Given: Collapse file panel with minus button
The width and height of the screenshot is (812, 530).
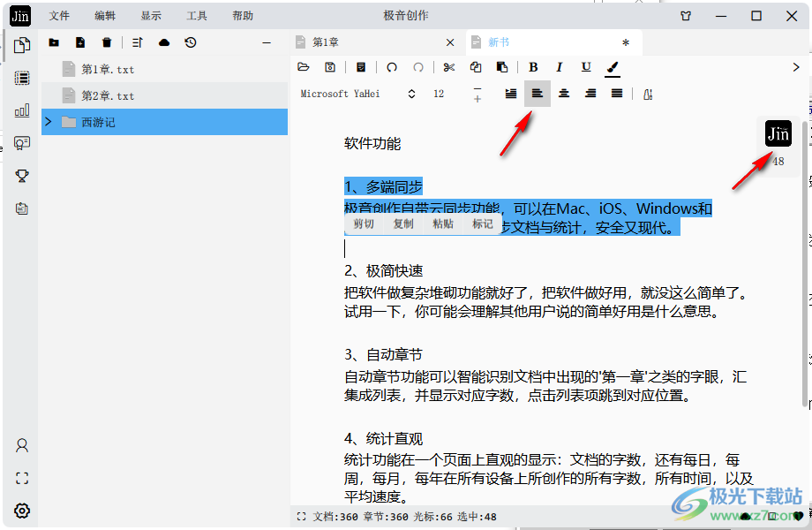Looking at the screenshot, I should (x=267, y=42).
